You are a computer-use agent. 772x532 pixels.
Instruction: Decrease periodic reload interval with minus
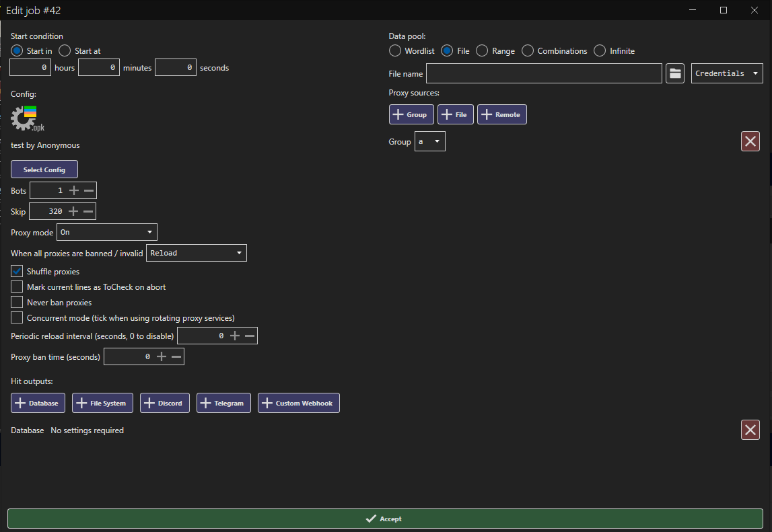pos(250,336)
